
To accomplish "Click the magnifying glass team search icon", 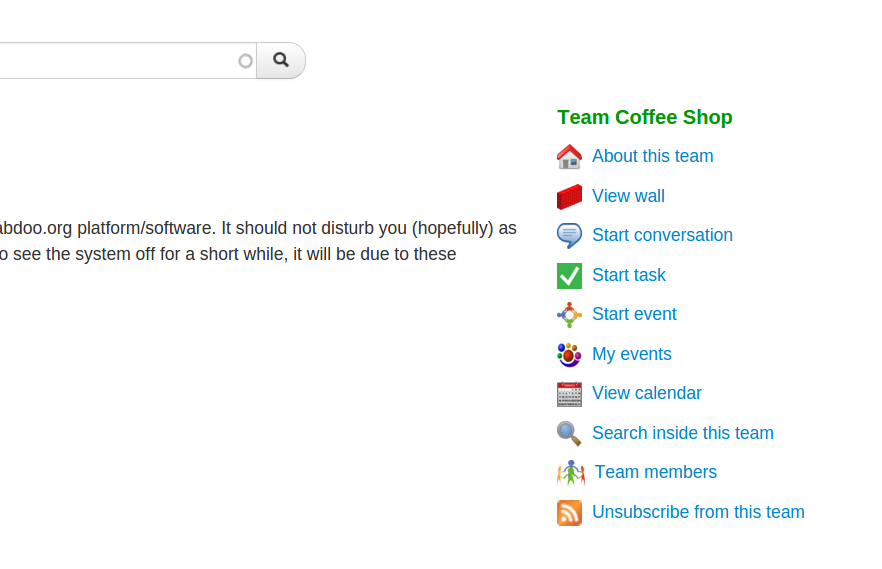I will click(x=569, y=433).
